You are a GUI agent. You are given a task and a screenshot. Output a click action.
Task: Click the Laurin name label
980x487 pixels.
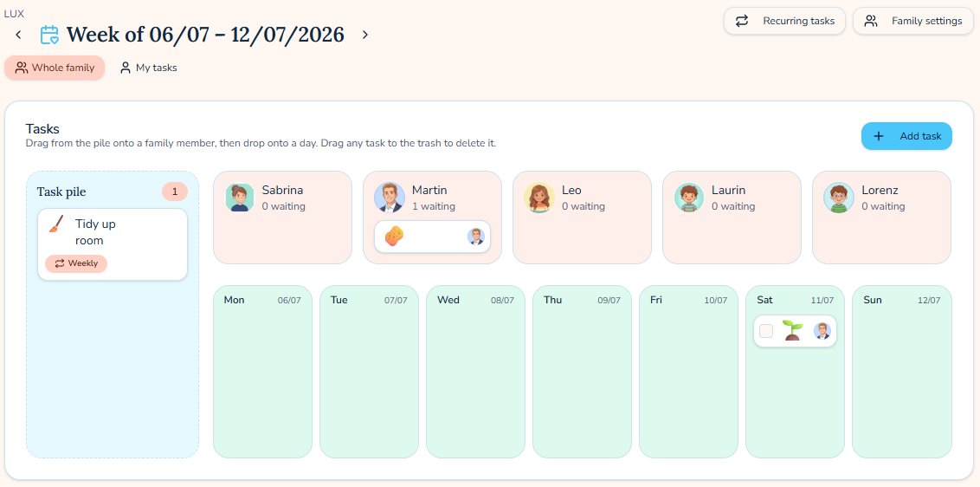(729, 191)
